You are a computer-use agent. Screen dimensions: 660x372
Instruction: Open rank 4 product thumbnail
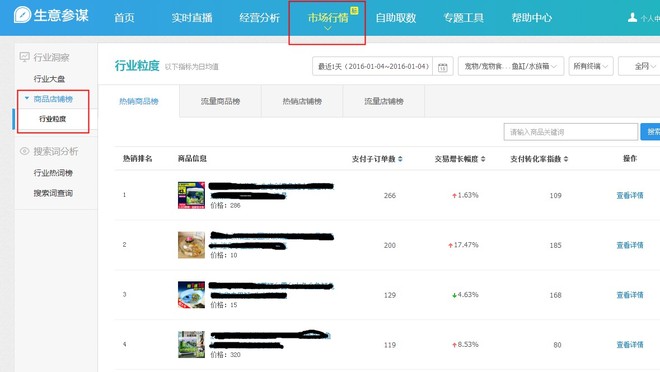(191, 344)
